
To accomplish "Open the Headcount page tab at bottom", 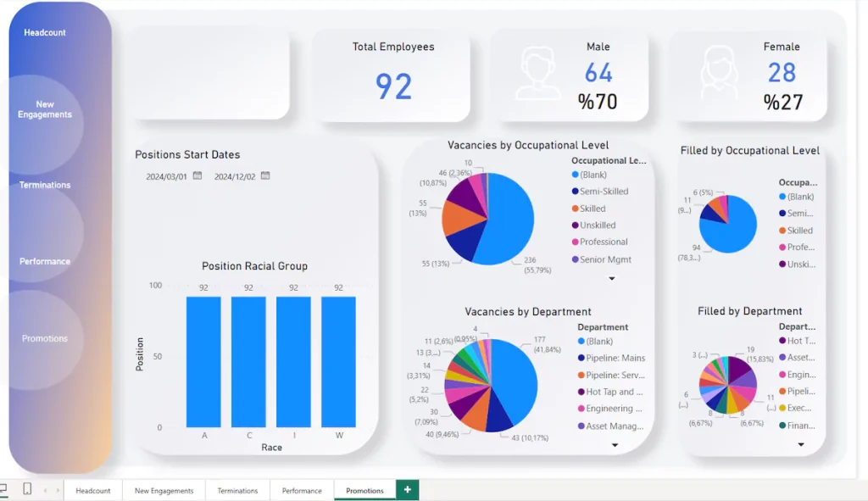I will point(93,490).
